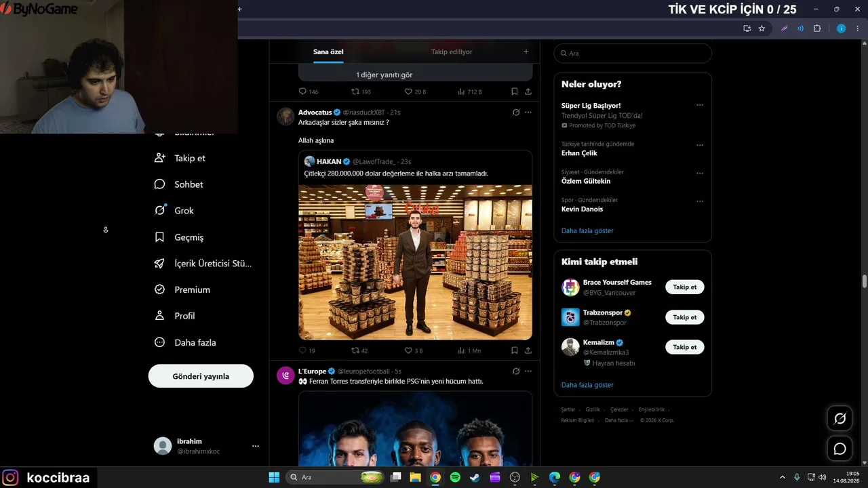Image resolution: width=868 pixels, height=488 pixels.
Task: Open Sohbet in the sidebar
Action: click(179, 184)
